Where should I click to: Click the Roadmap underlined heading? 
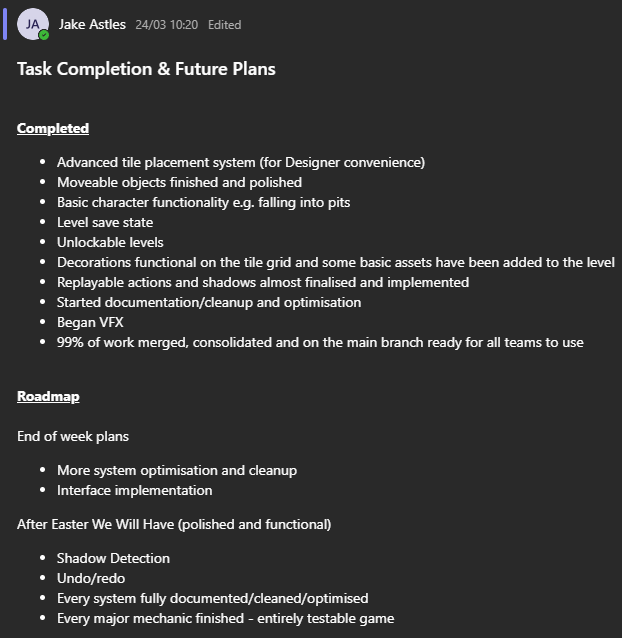point(48,396)
